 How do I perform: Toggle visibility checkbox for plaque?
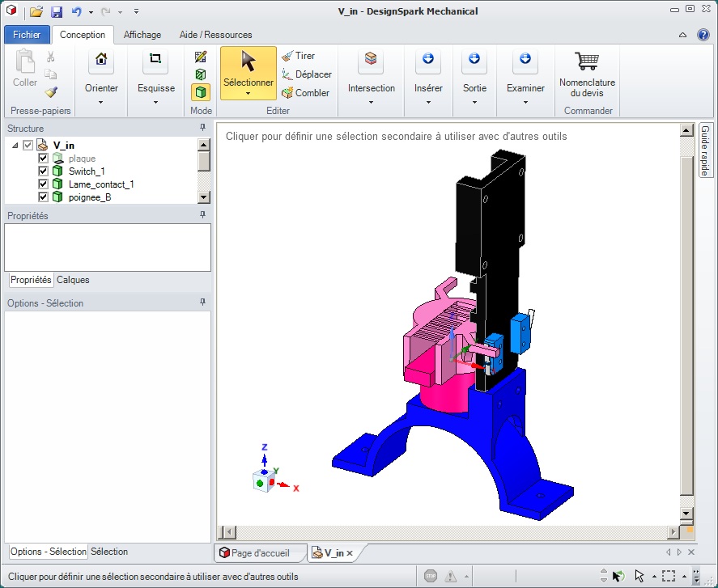coord(43,159)
